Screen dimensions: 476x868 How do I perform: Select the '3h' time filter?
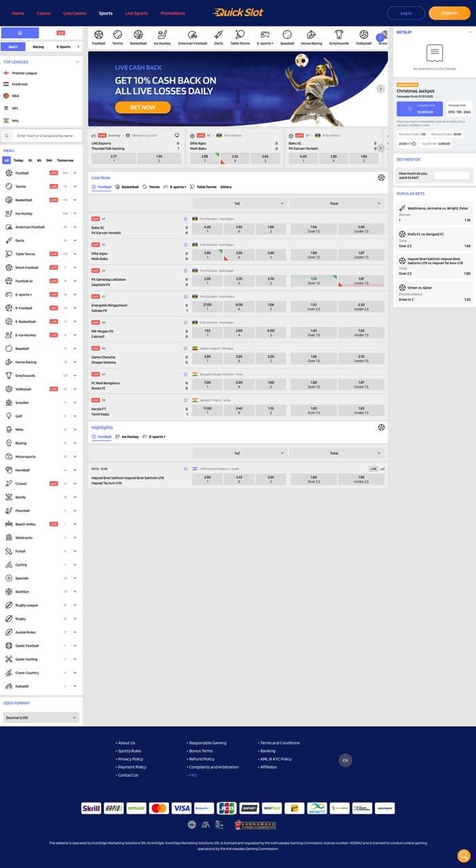point(31,160)
